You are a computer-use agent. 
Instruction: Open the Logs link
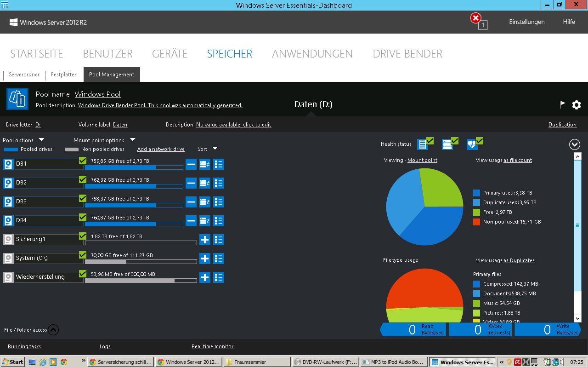click(105, 346)
